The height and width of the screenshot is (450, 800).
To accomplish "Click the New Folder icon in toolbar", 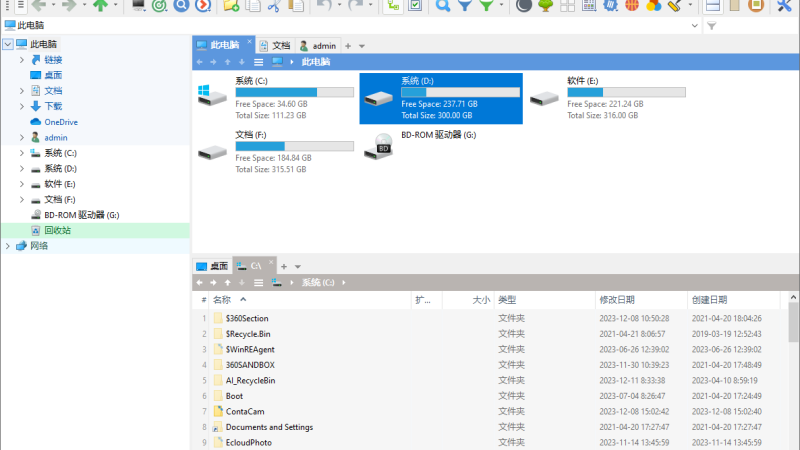I will pos(231,5).
